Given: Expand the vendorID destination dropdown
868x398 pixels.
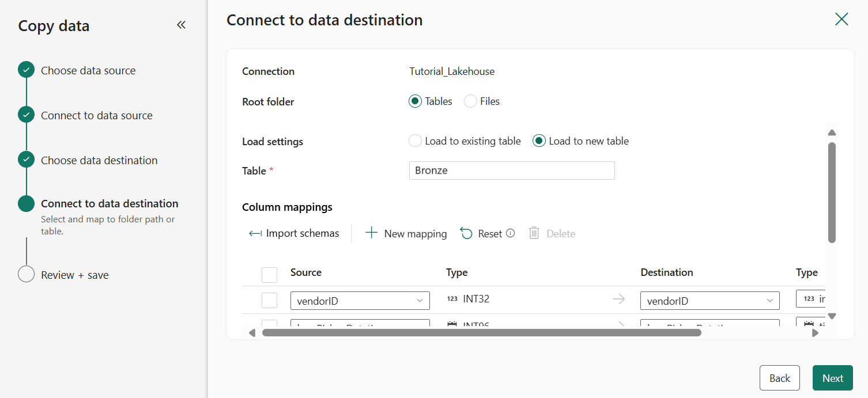Looking at the screenshot, I should 710,301.
